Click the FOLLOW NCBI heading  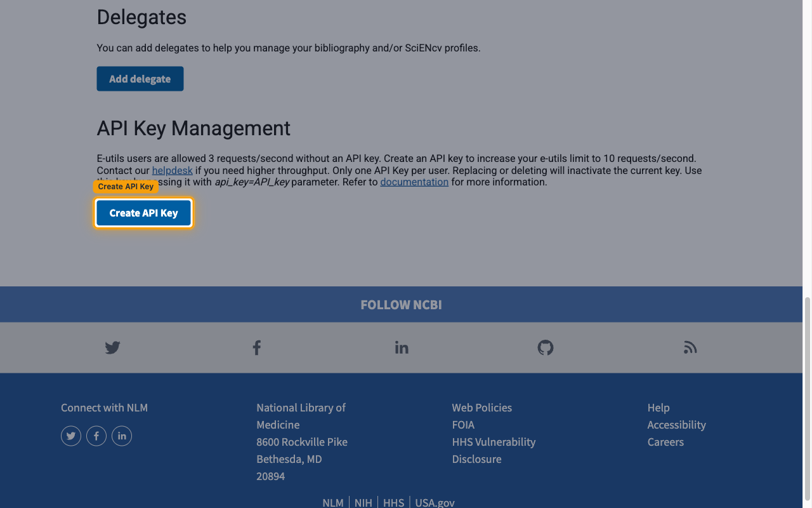[x=402, y=305]
